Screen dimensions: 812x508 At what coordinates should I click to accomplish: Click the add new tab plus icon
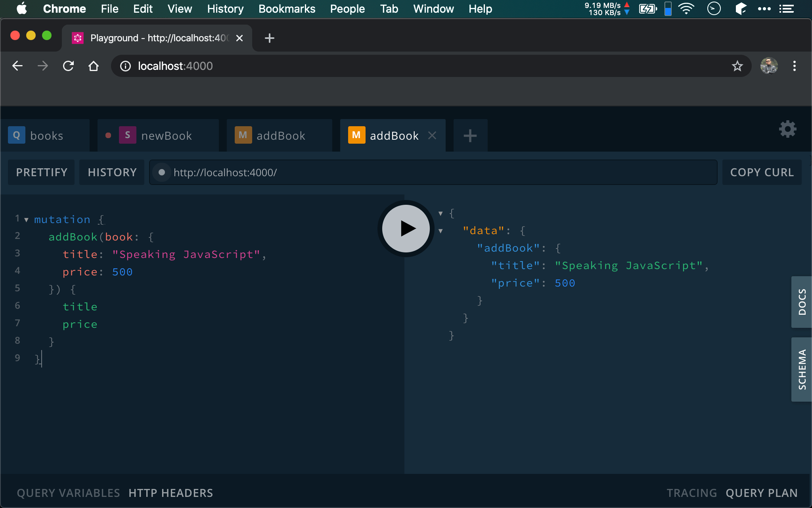[x=470, y=136]
